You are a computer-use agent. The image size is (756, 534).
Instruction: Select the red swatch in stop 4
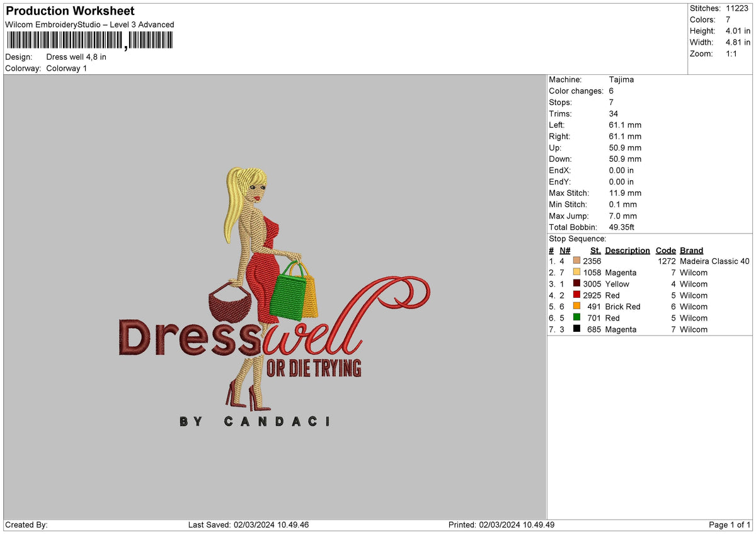(576, 295)
